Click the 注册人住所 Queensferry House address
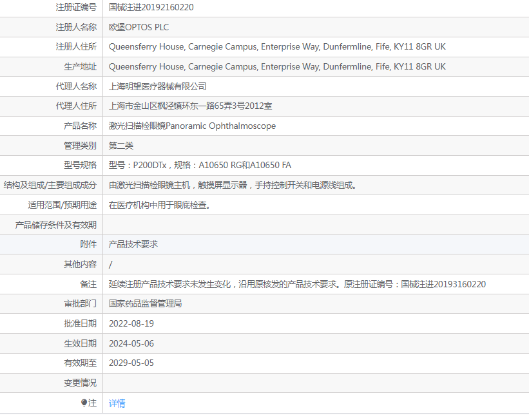Image resolution: width=529 pixels, height=420 pixels. click(277, 47)
